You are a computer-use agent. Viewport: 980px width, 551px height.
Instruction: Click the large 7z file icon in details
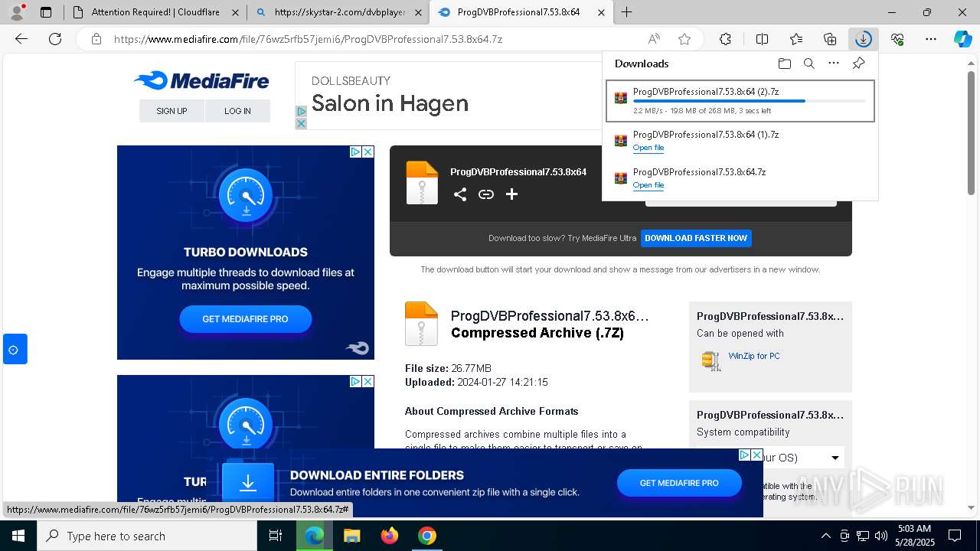421,324
